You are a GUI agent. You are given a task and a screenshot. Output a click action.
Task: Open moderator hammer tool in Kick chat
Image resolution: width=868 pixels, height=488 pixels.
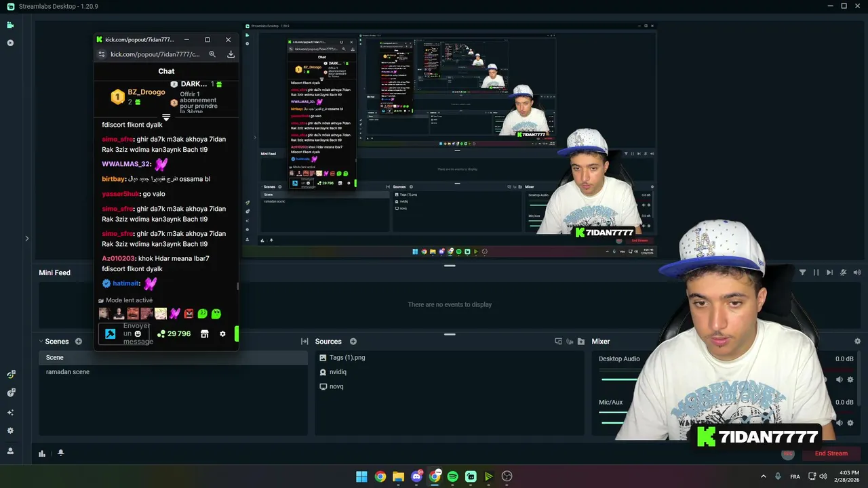[110, 333]
